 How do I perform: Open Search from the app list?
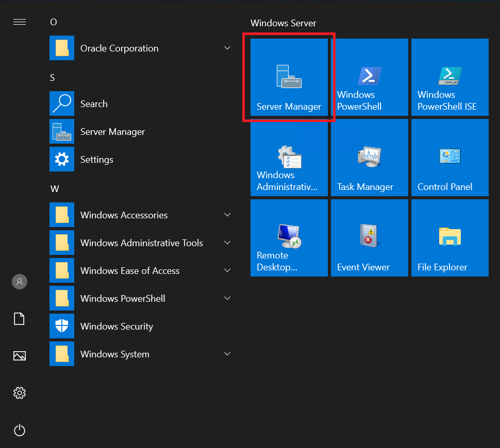(x=94, y=104)
